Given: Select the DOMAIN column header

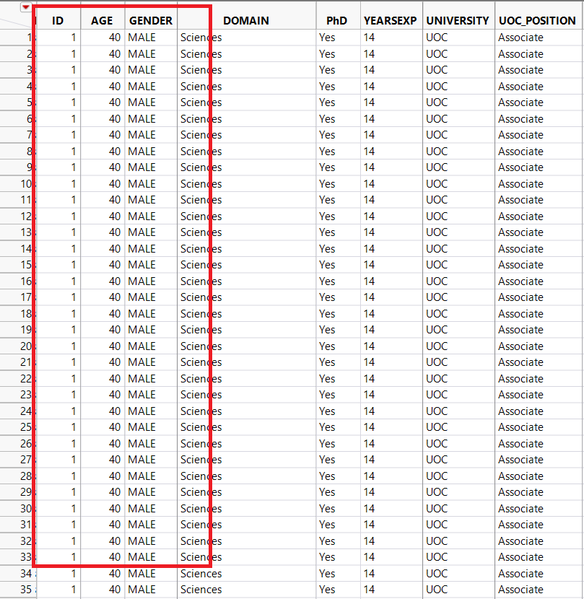Looking at the screenshot, I should [246, 21].
